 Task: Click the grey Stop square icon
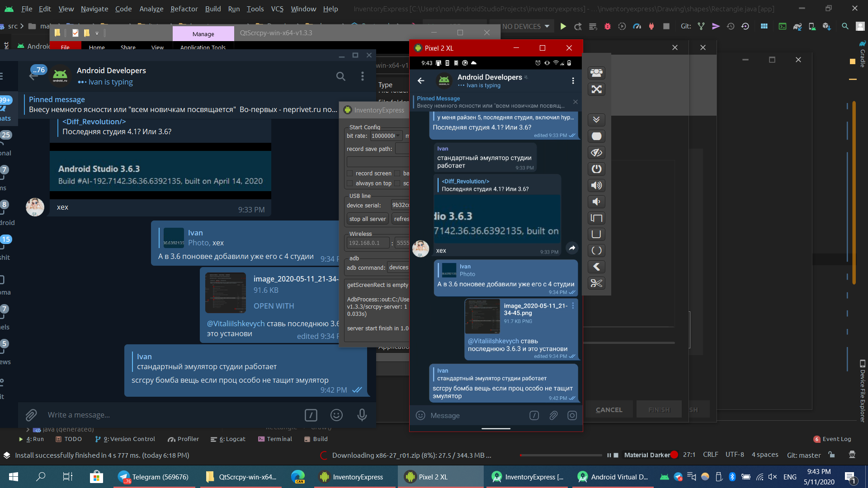coord(666,27)
